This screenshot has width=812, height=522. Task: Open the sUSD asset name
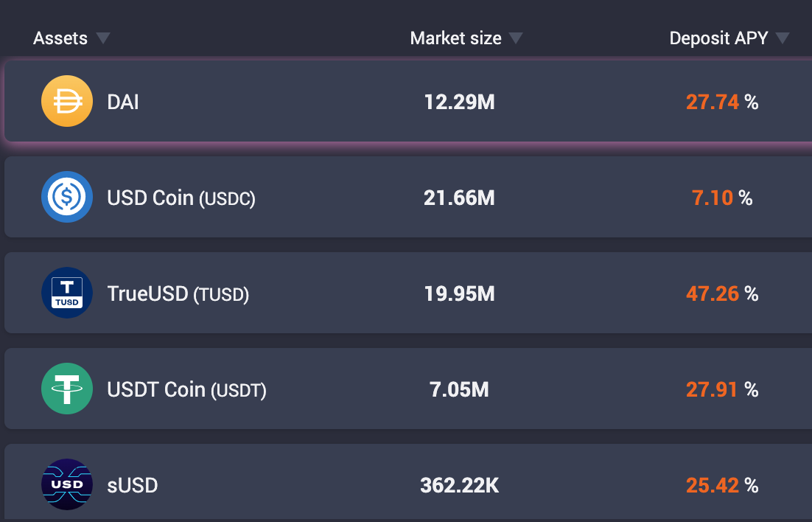[x=132, y=486]
